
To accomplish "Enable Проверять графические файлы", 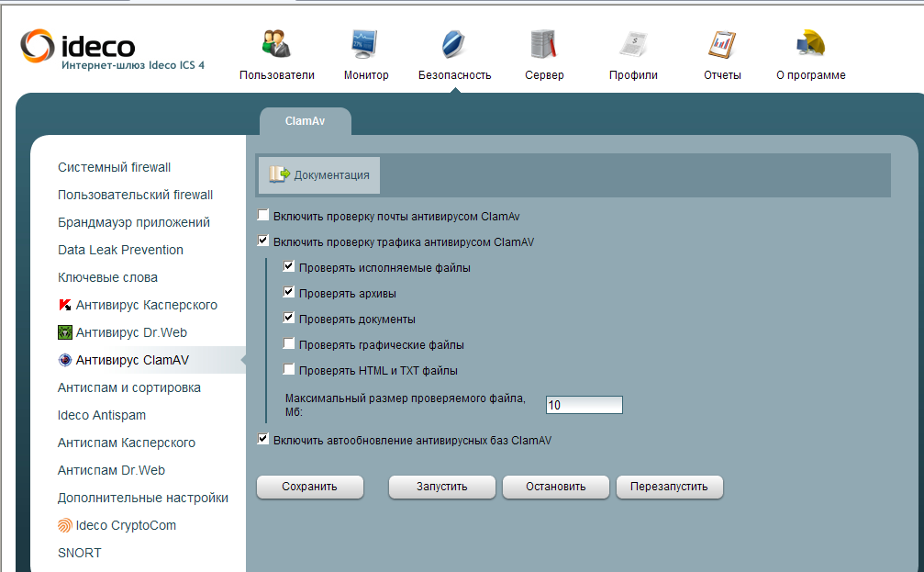I will 289,343.
